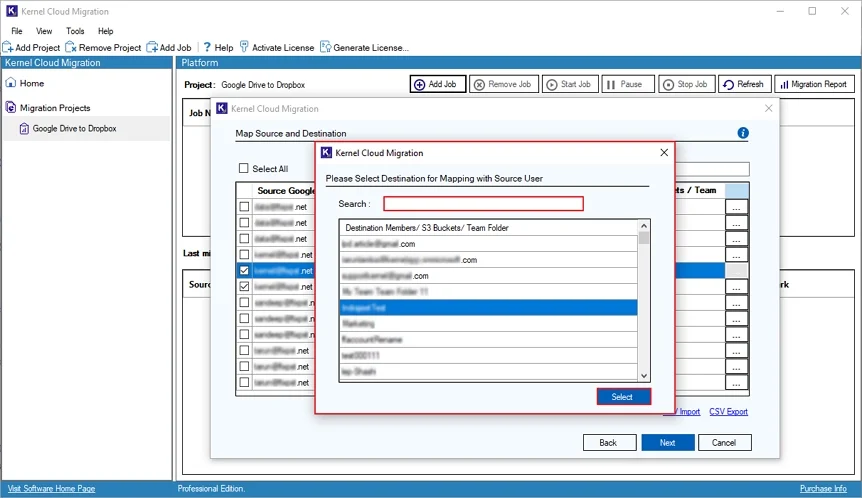The width and height of the screenshot is (862, 498).
Task: Open the Migration Report
Action: 814,84
